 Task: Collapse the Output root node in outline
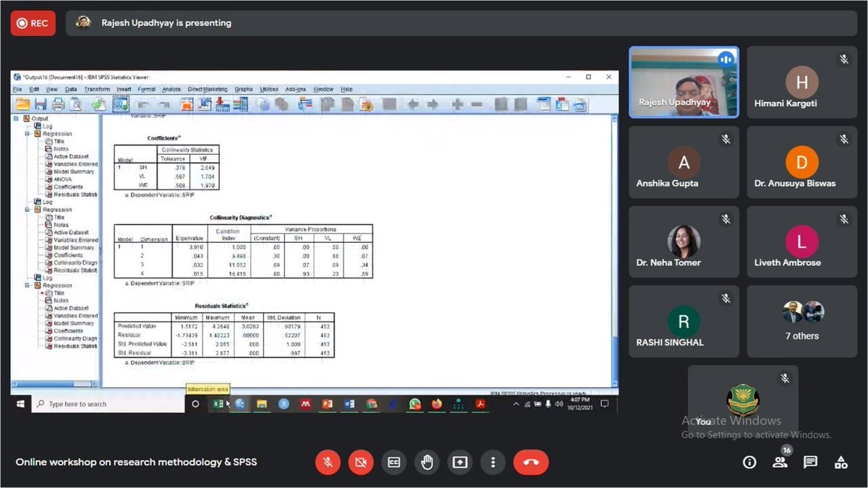point(17,119)
